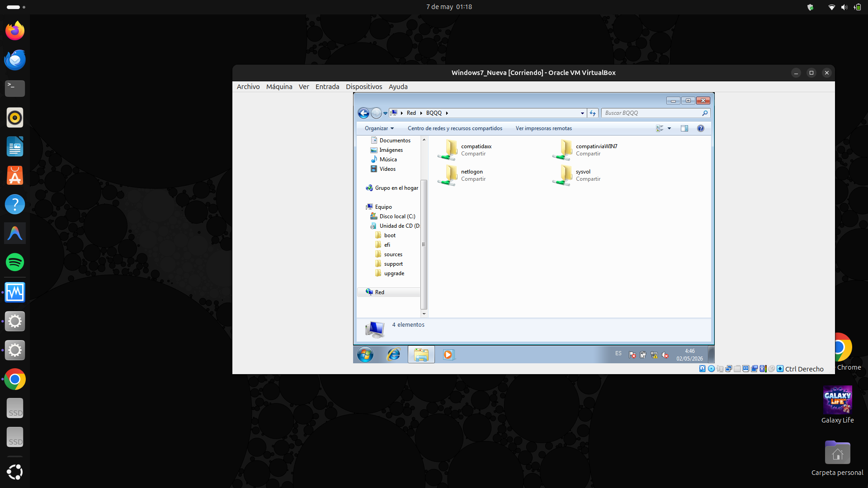The height and width of the screenshot is (488, 868).
Task: Open the Ver menu in VirtualBox
Action: [x=304, y=87]
